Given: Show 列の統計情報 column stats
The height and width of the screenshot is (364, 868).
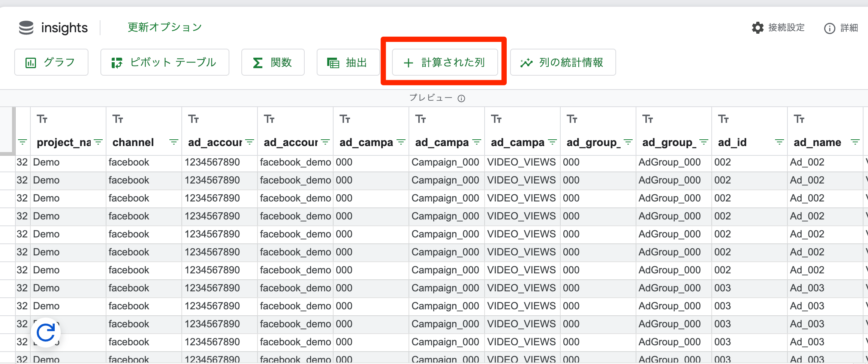Looking at the screenshot, I should click(563, 63).
